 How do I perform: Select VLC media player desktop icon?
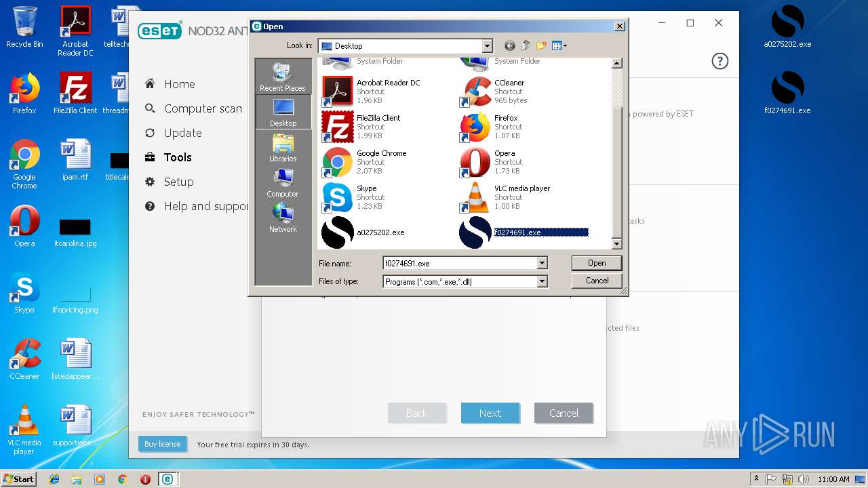tap(24, 430)
